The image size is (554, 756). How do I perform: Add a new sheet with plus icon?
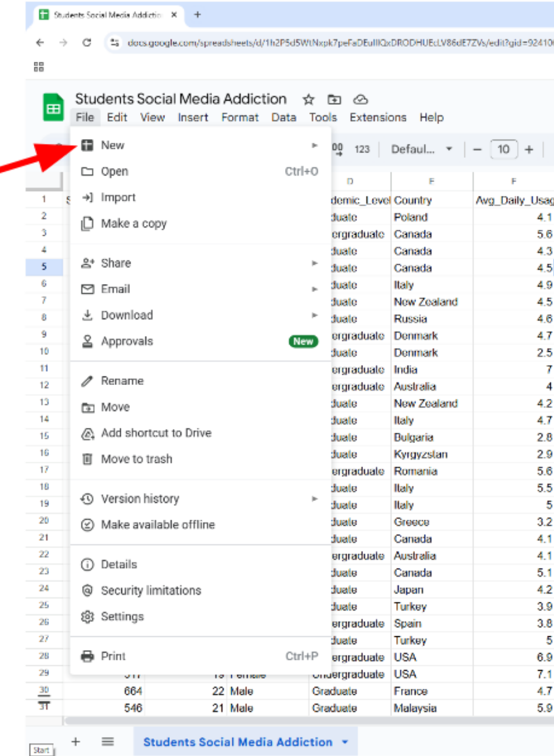(x=76, y=742)
